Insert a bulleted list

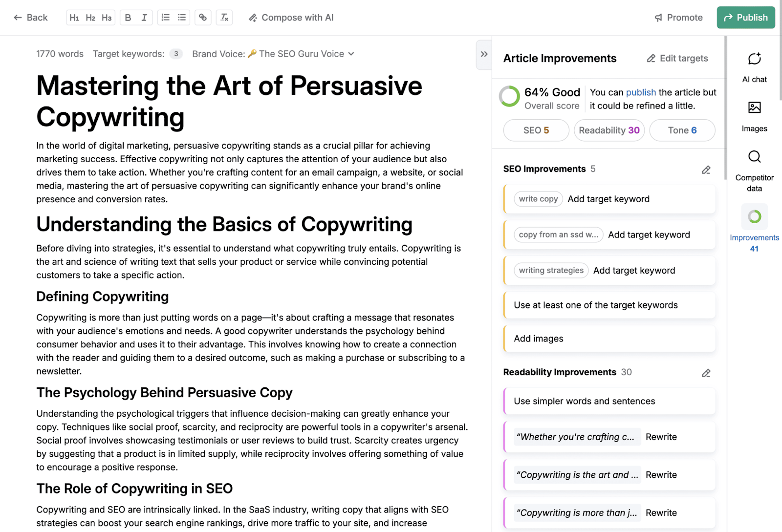click(x=181, y=17)
